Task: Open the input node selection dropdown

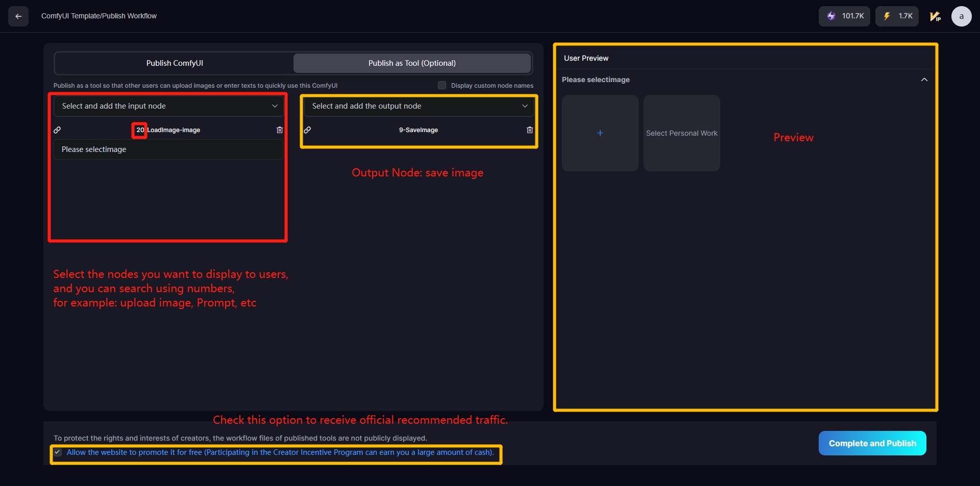Action: [168, 106]
